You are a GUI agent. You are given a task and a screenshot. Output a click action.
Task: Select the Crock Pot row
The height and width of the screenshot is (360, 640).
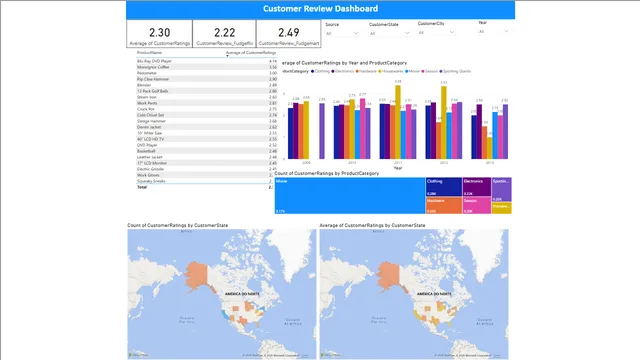pyautogui.click(x=207, y=109)
